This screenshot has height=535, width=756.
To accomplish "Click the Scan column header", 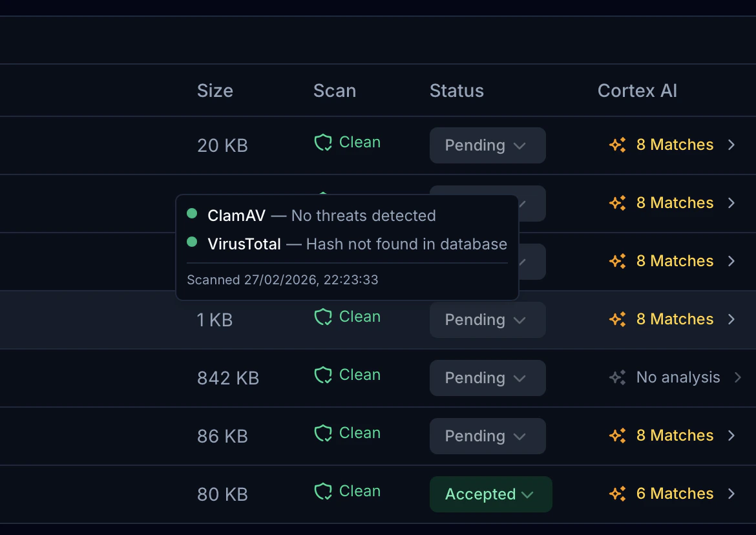I will click(335, 90).
